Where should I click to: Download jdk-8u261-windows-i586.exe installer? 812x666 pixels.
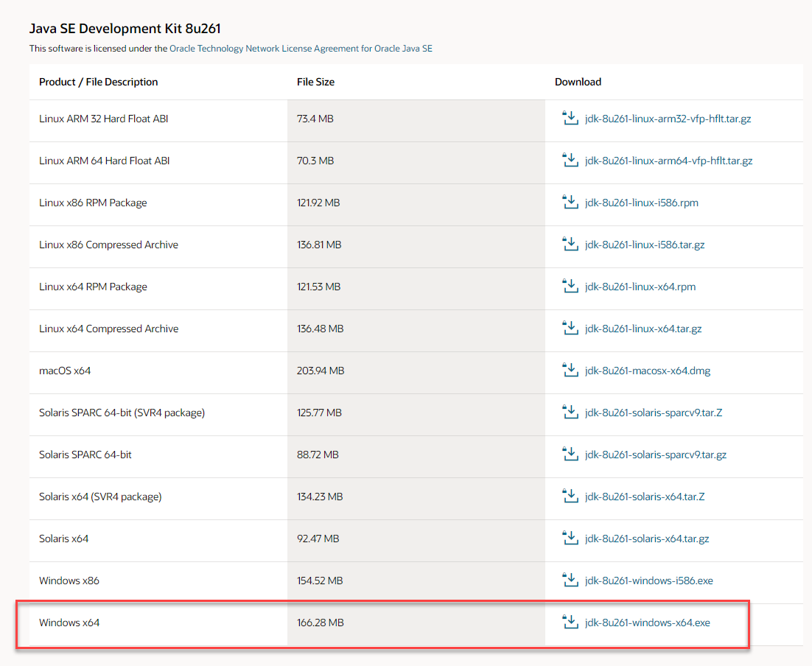point(649,580)
